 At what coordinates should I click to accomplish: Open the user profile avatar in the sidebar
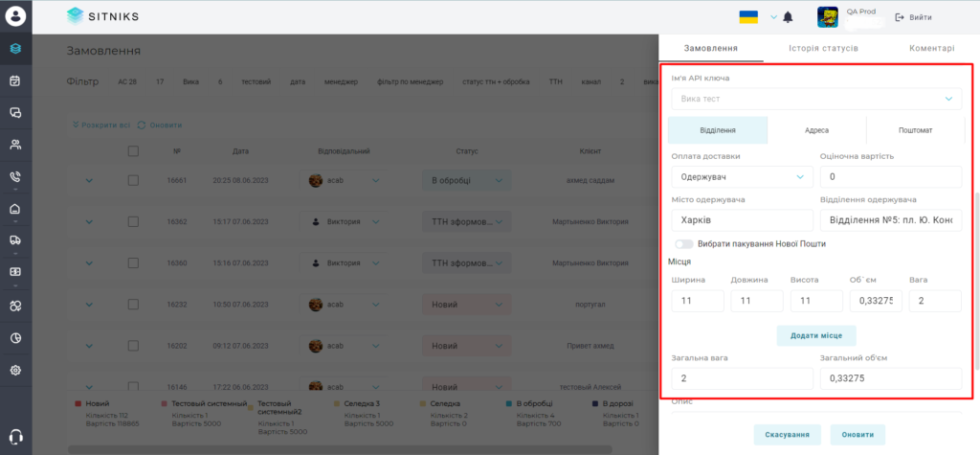[15, 16]
